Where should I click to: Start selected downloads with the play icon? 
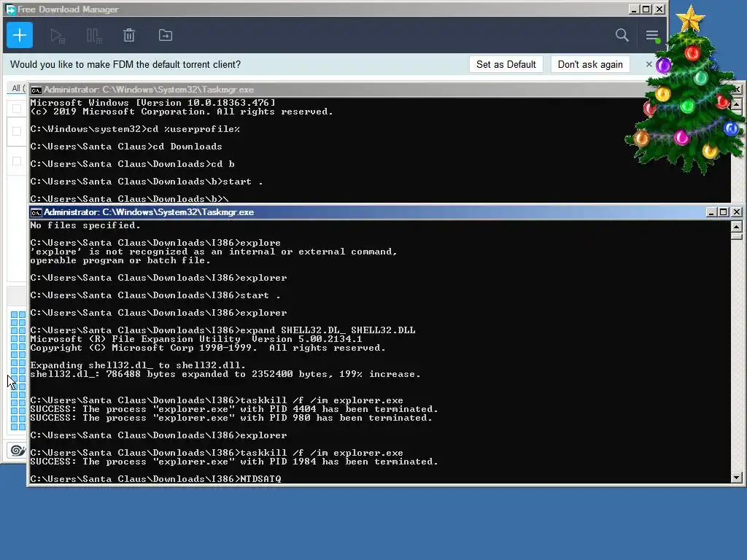pos(57,36)
